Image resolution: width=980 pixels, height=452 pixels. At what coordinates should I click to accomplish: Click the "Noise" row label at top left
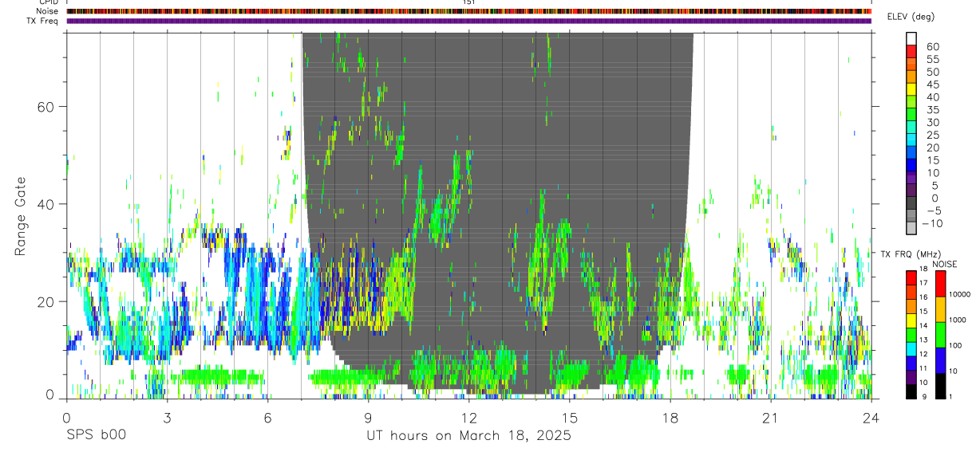tap(47, 11)
